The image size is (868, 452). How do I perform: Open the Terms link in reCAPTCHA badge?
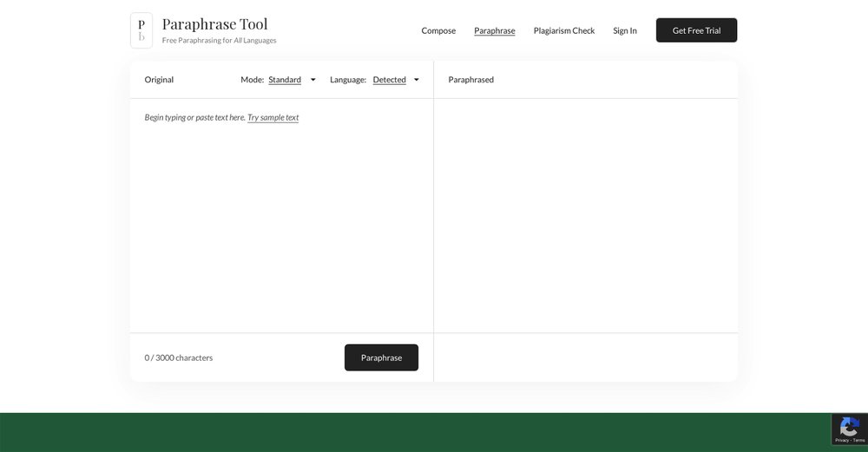tap(858, 441)
